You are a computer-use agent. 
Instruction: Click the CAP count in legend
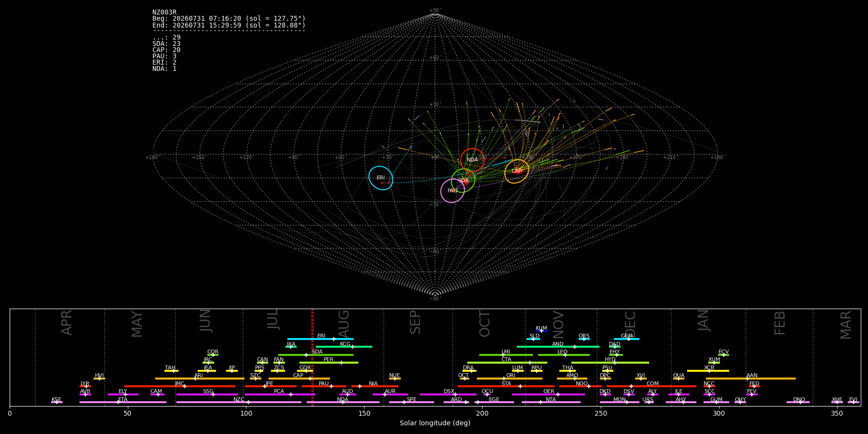pos(166,50)
